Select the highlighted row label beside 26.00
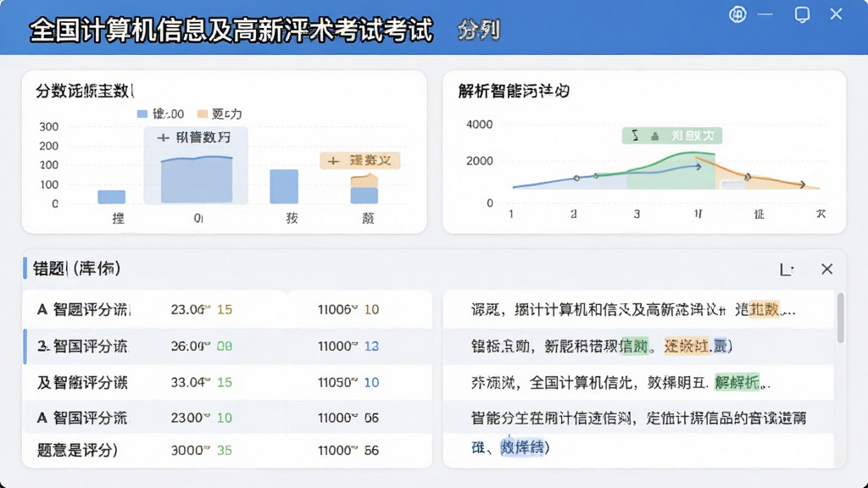868x488 pixels. pos(82,347)
